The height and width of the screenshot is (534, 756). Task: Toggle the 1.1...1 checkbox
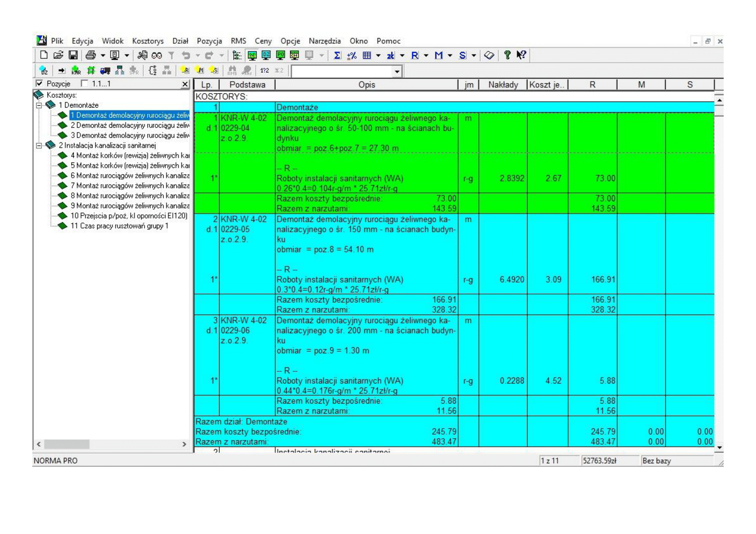85,84
